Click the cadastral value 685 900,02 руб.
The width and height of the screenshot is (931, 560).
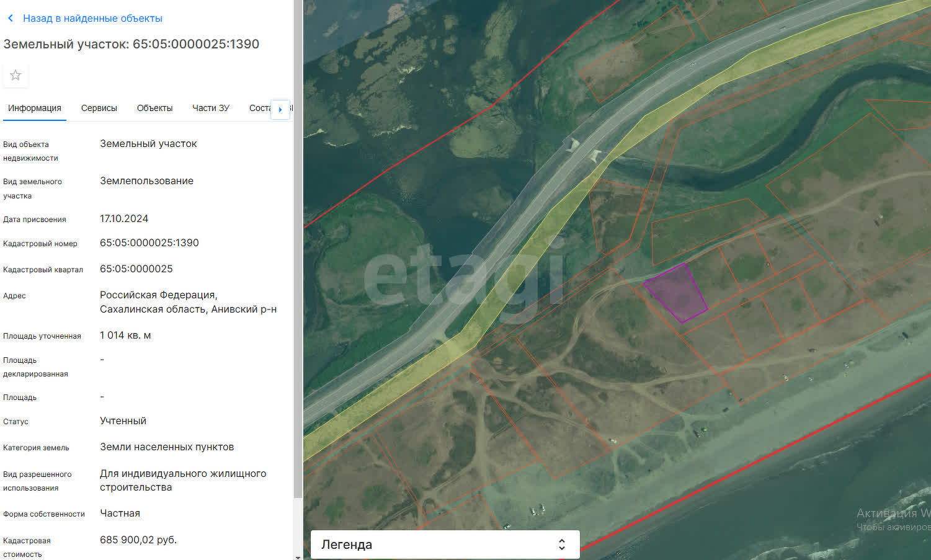coord(138,540)
